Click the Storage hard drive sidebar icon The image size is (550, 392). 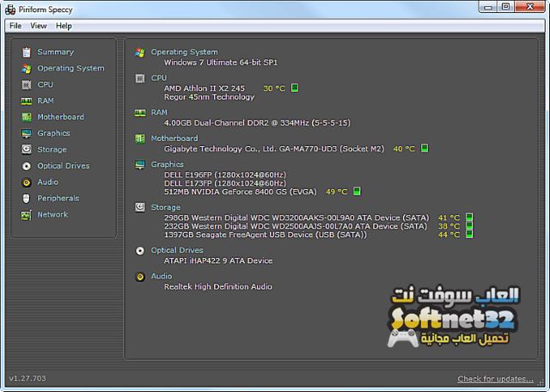pos(27,150)
